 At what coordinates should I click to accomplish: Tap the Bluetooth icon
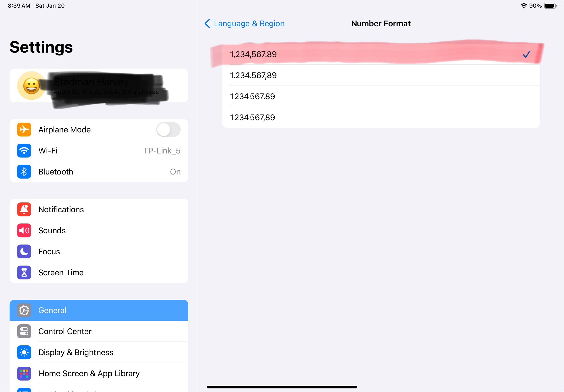click(24, 172)
